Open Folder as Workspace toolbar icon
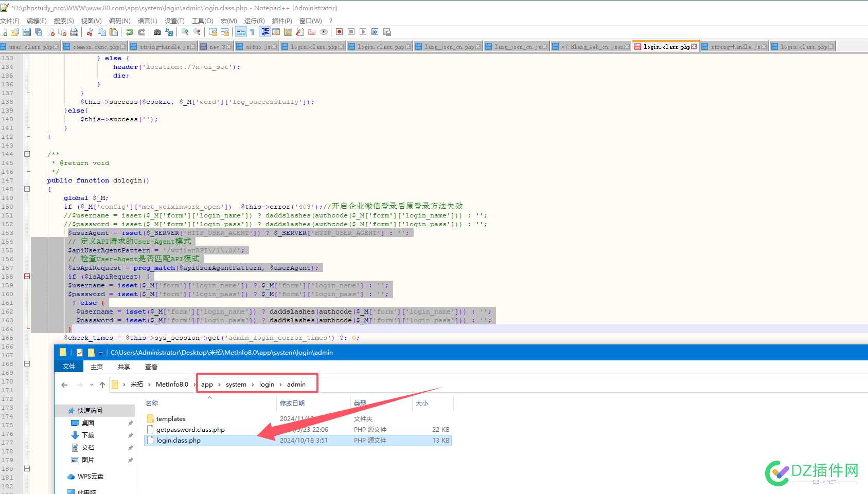Viewport: 868px width, 494px height. [312, 32]
